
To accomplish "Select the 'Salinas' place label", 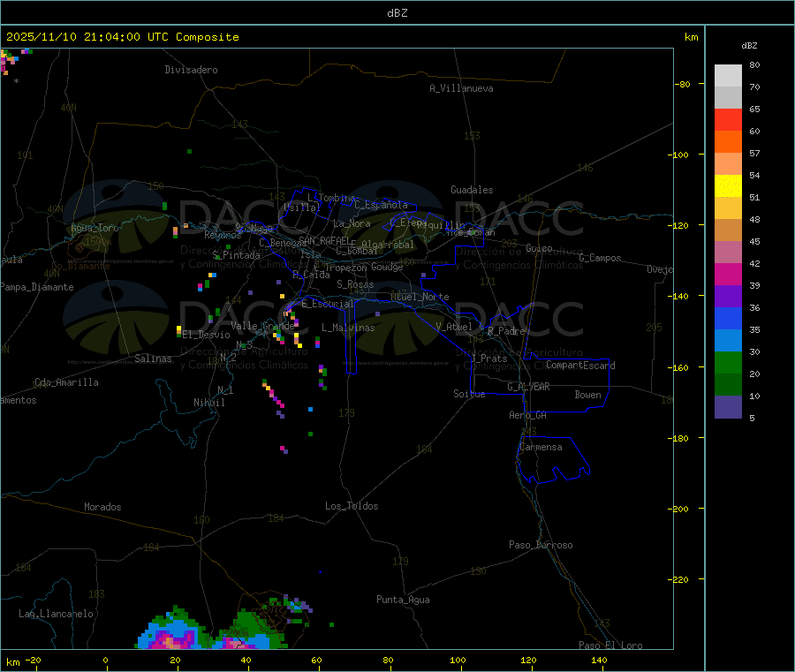I will tap(153, 359).
